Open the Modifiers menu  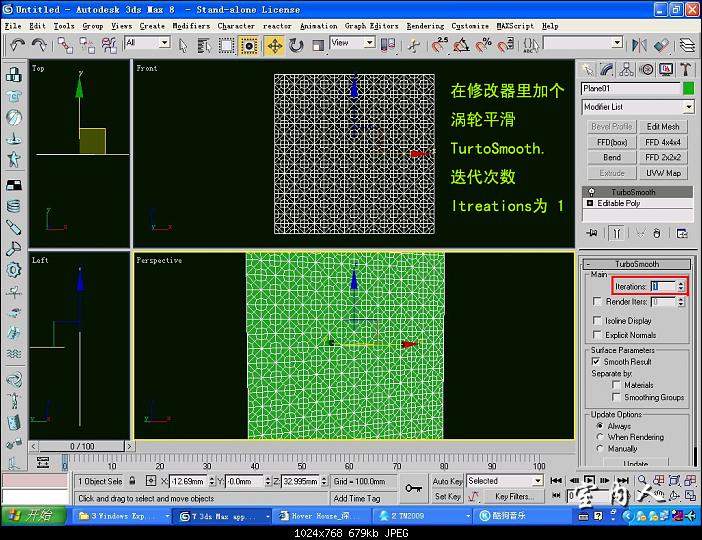(191, 26)
